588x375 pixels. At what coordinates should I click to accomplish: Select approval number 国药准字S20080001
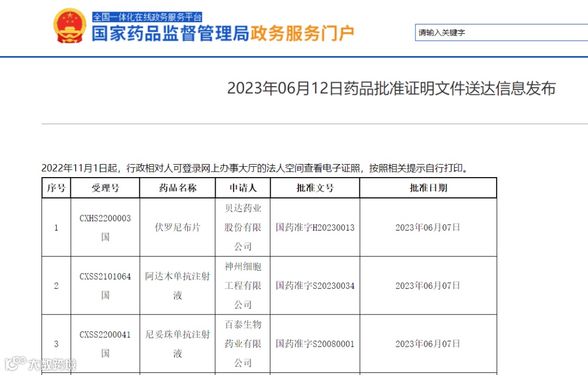315,344
